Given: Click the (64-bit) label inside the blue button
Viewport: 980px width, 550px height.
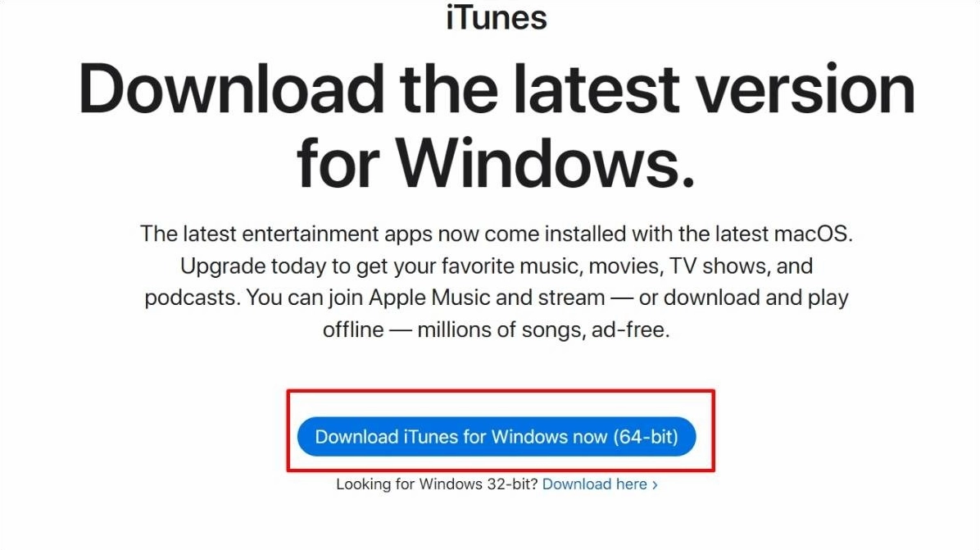Looking at the screenshot, I should click(x=646, y=436).
